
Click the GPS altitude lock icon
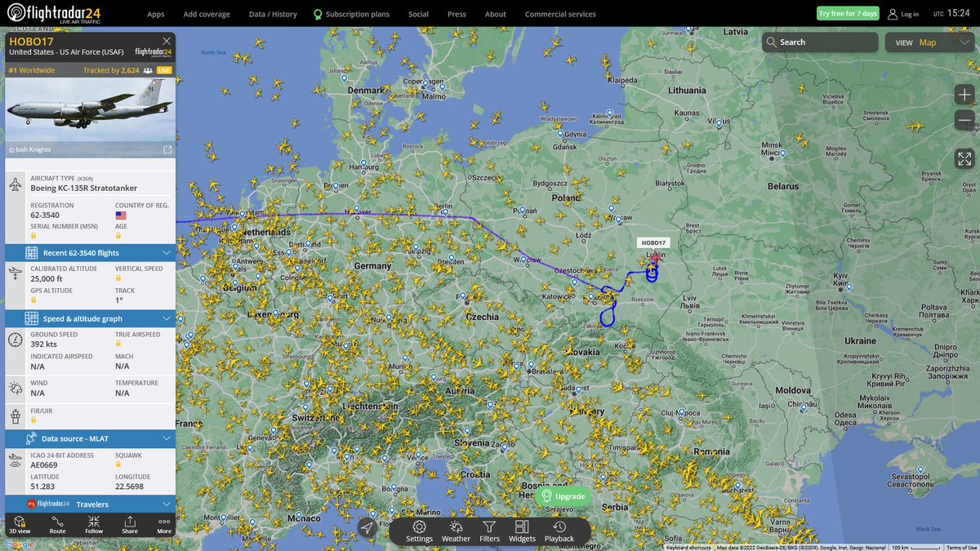tap(33, 300)
